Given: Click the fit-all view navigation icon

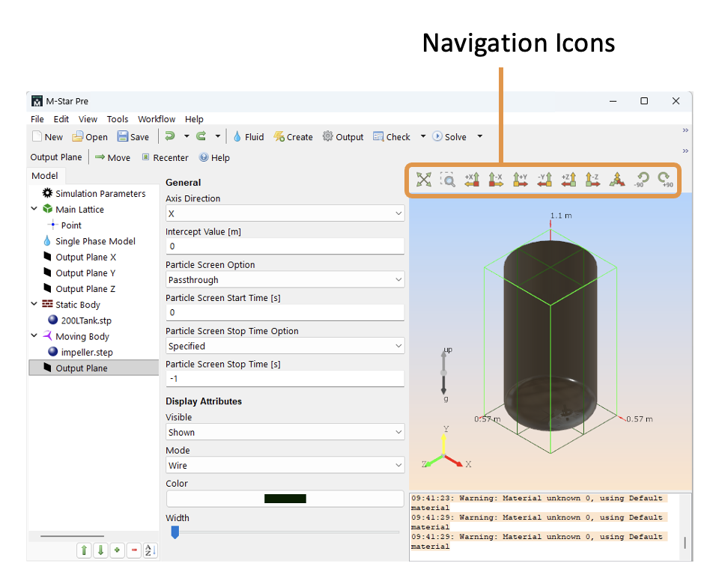Looking at the screenshot, I should tap(424, 180).
